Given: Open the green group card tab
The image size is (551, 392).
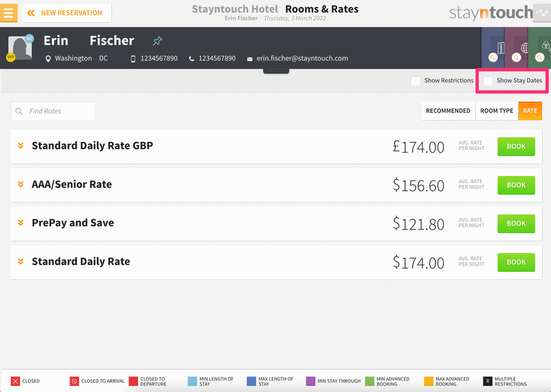Looking at the screenshot, I should pyautogui.click(x=540, y=48).
